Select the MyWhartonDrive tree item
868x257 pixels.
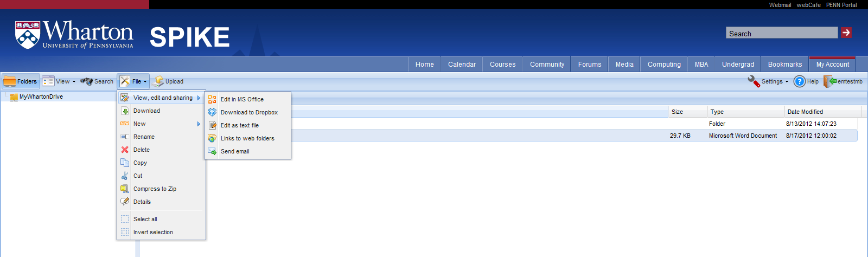point(41,97)
